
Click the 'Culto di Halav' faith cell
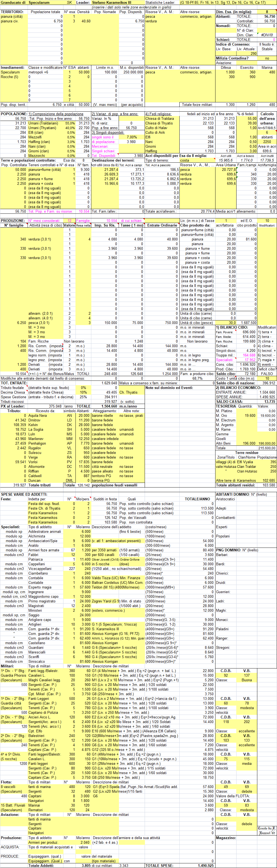click(156, 128)
